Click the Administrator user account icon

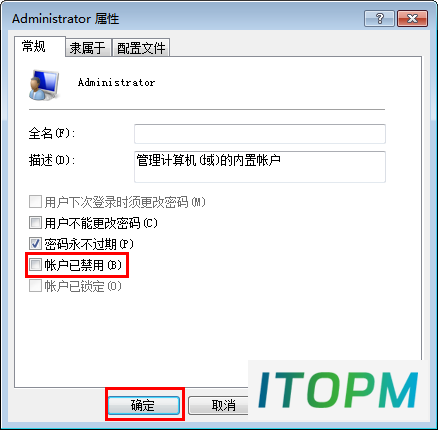[x=44, y=85]
